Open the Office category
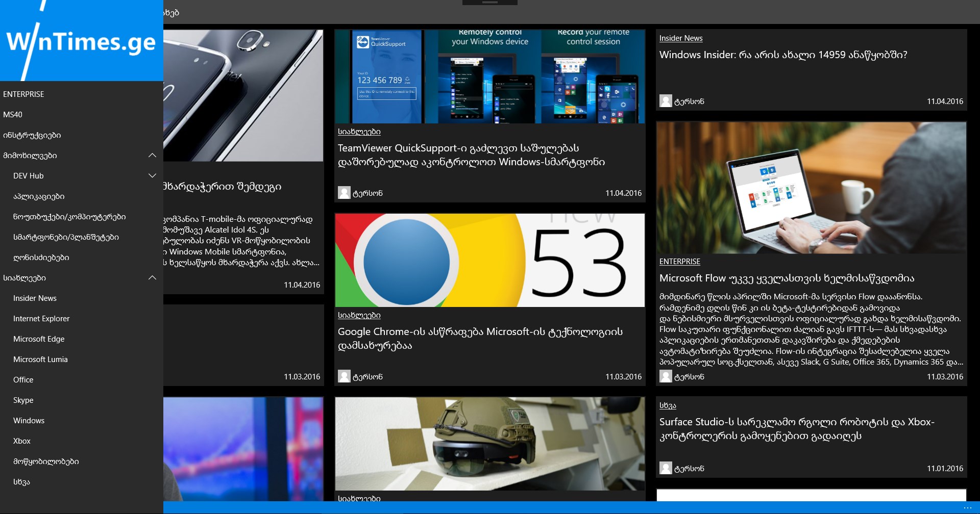The height and width of the screenshot is (514, 980). pyautogui.click(x=23, y=380)
